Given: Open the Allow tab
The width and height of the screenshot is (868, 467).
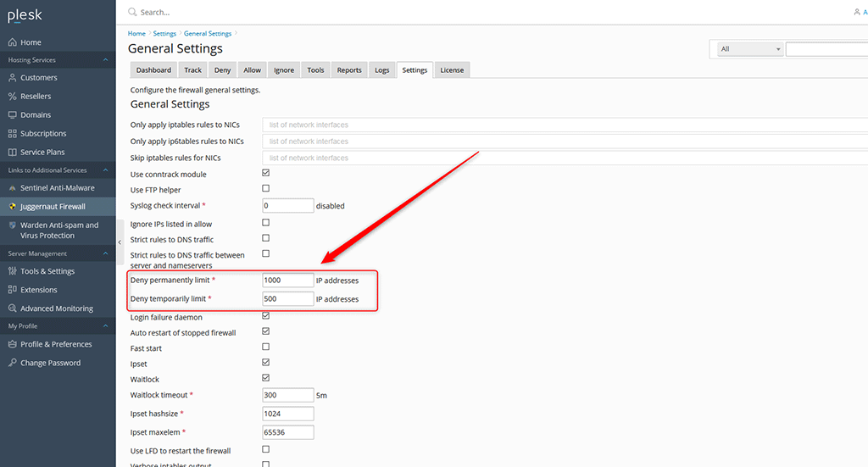Looking at the screenshot, I should click(x=252, y=70).
